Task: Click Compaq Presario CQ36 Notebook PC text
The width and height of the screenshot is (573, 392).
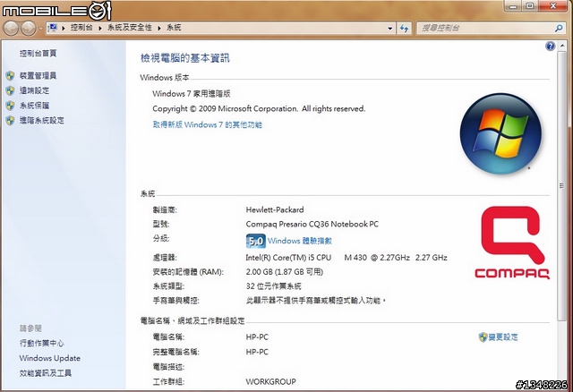Action: coord(312,224)
